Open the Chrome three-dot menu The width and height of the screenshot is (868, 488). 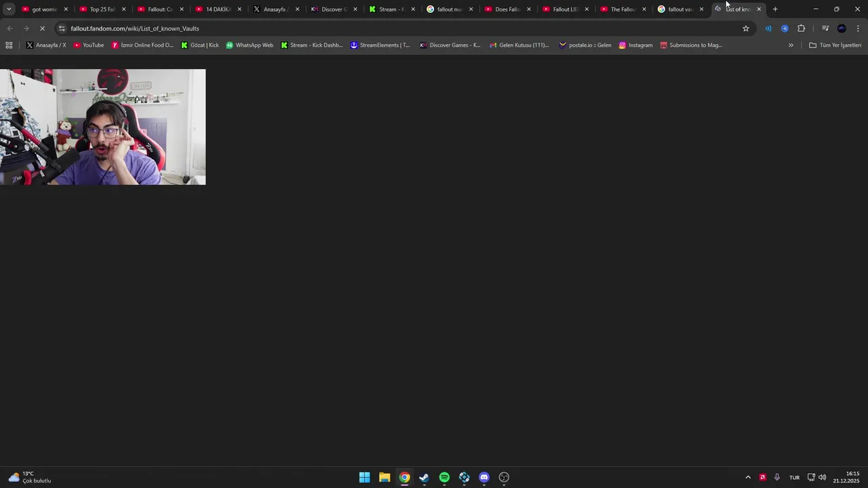pyautogui.click(x=859, y=28)
